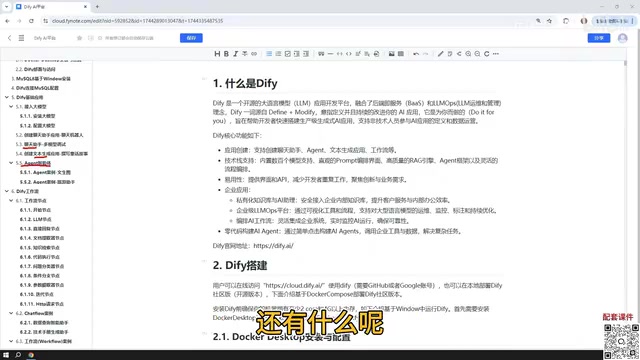Open the browser tab list dropdown
Screen dimensions: 640x360
pos(6,7)
